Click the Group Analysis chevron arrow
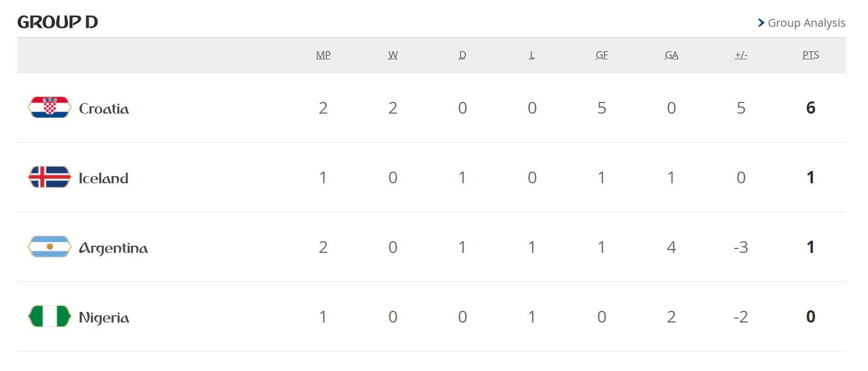868x371 pixels. (x=761, y=23)
